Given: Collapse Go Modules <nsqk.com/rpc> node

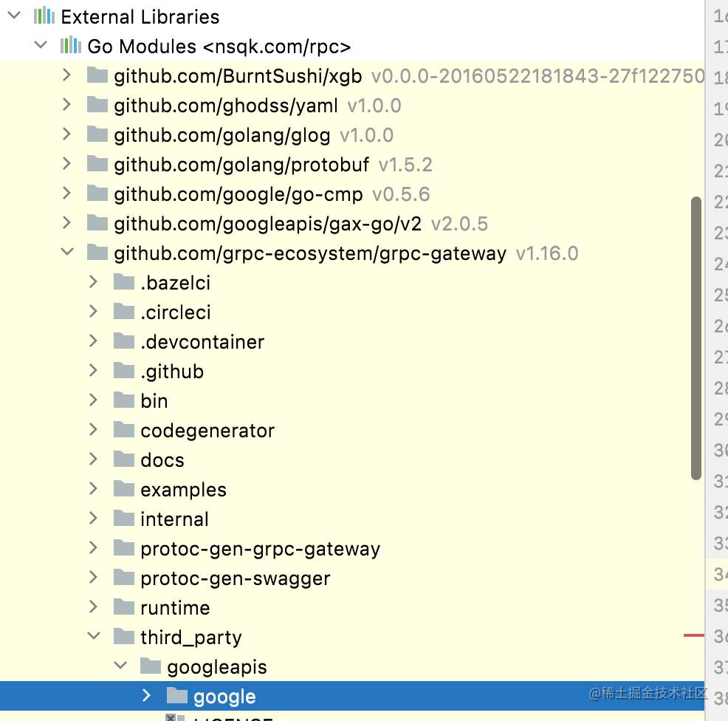Looking at the screenshot, I should point(41,45).
